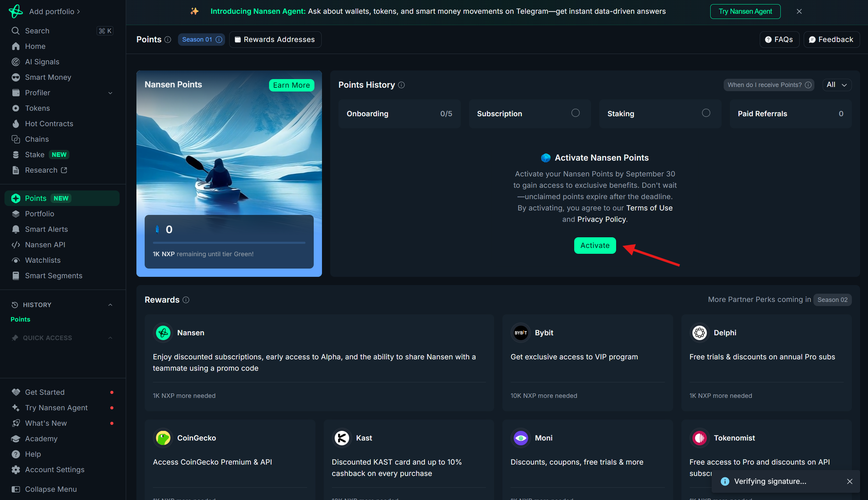Click the info icon beside Rewards heading
The image size is (868, 500).
click(x=186, y=300)
